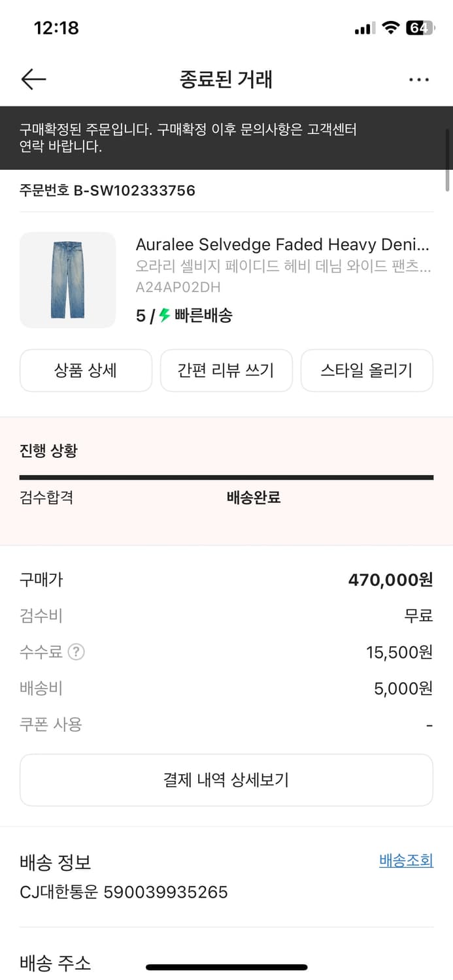The image size is (453, 980).
Task: Switch to 상품 상세 product detail
Action: (86, 370)
